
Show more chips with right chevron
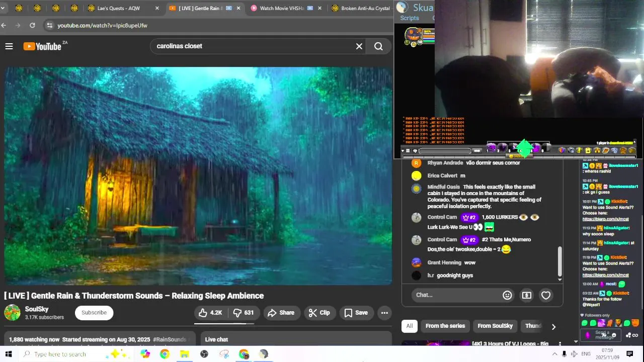(x=553, y=326)
